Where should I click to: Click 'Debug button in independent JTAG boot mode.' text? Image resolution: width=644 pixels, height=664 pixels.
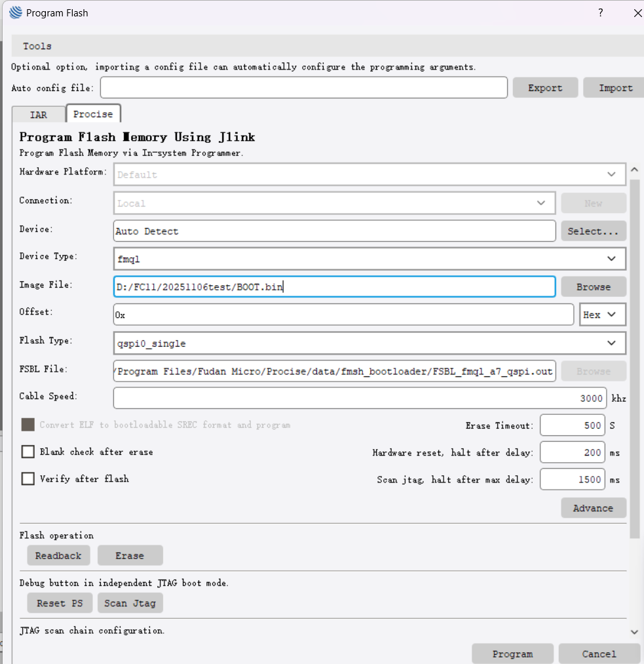coord(124,583)
